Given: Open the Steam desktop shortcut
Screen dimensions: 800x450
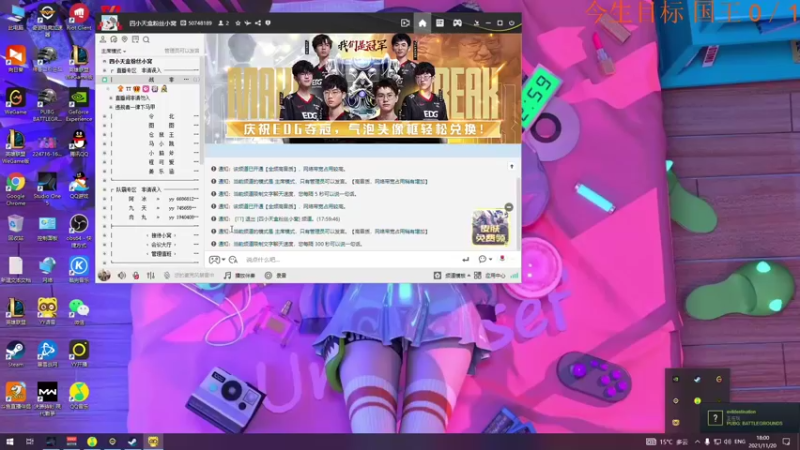Looking at the screenshot, I should click(x=16, y=354).
